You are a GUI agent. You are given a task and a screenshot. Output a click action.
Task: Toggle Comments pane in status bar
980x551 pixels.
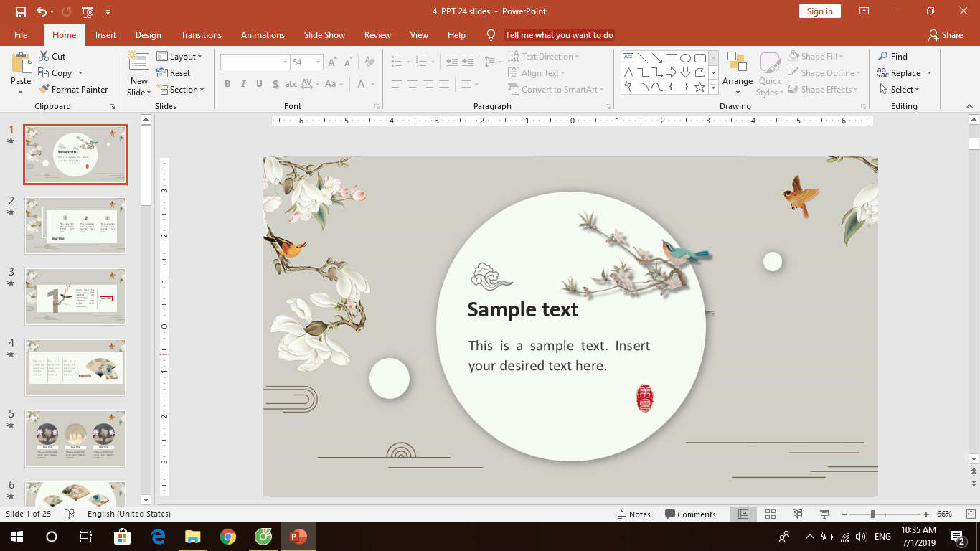(x=690, y=514)
